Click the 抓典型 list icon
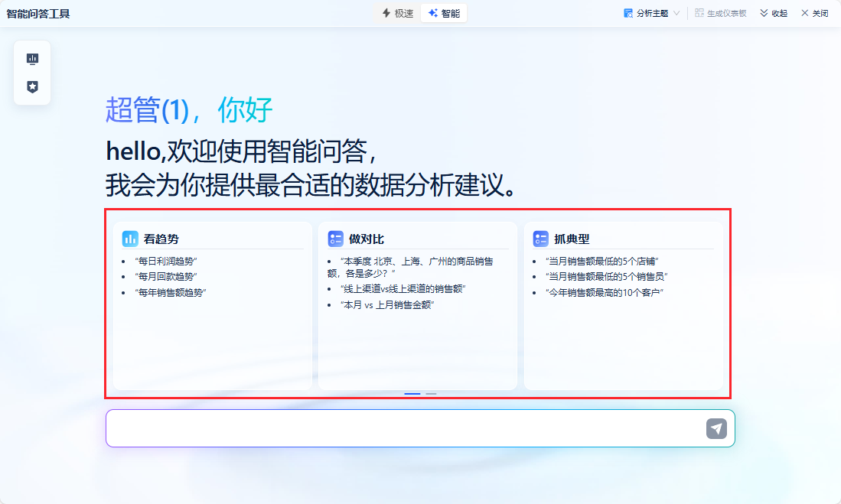This screenshot has height=504, width=841. click(x=540, y=239)
